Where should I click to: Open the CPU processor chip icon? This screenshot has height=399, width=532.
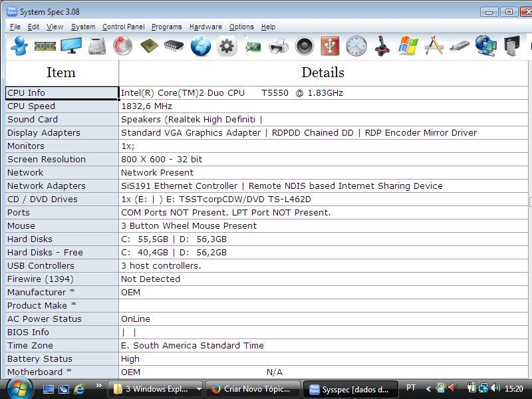149,45
